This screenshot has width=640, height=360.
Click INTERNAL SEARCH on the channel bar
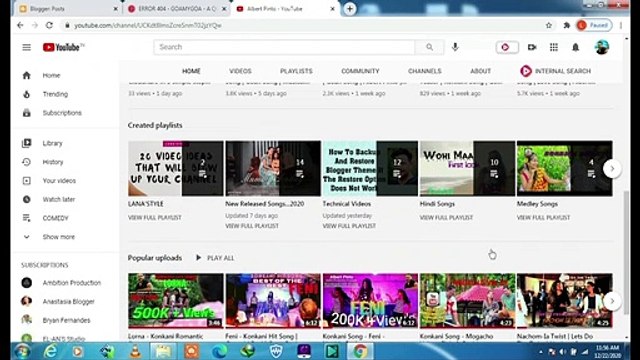tap(556, 71)
